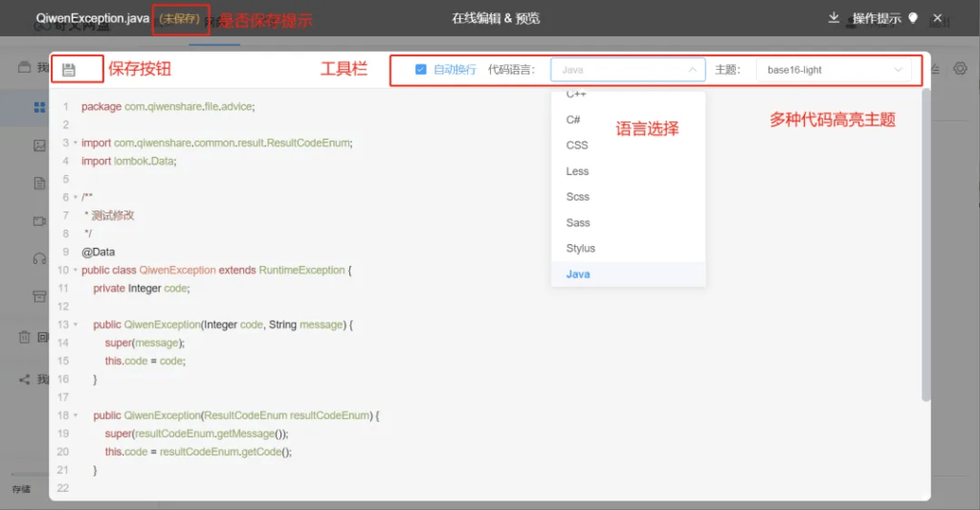Image resolution: width=980 pixels, height=510 pixels.
Task: Click the settings gear icon at the right edge
Action: pyautogui.click(x=960, y=69)
